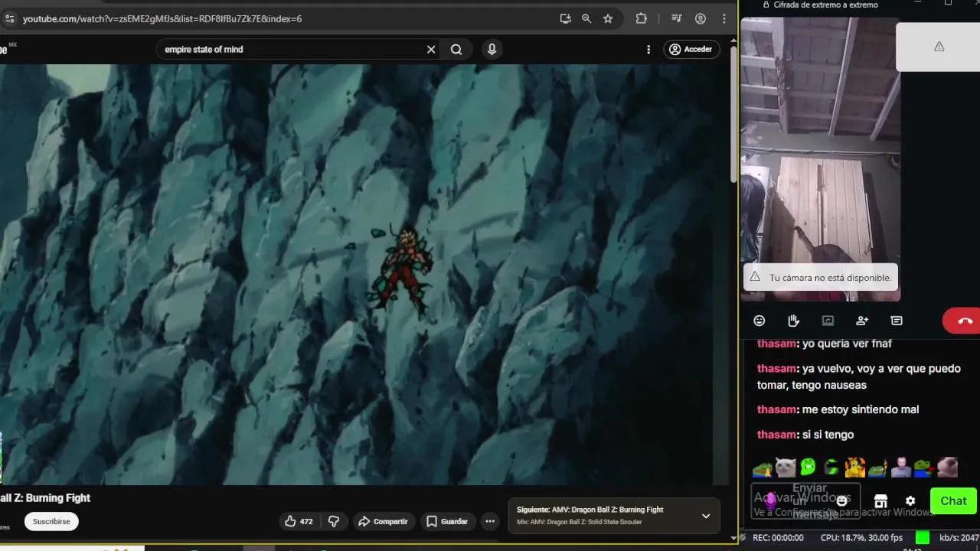Raise hand with the hand icon in call
This screenshot has width=980, height=551.
793,321
